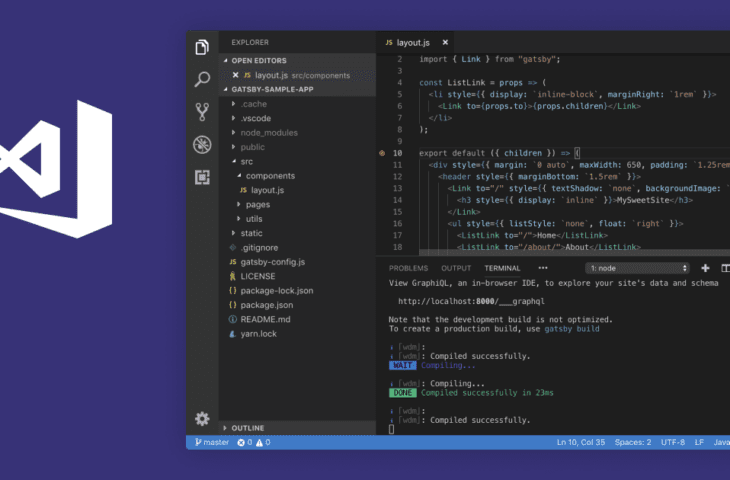Expand the pages folder
The width and height of the screenshot is (730, 480).
297,204
